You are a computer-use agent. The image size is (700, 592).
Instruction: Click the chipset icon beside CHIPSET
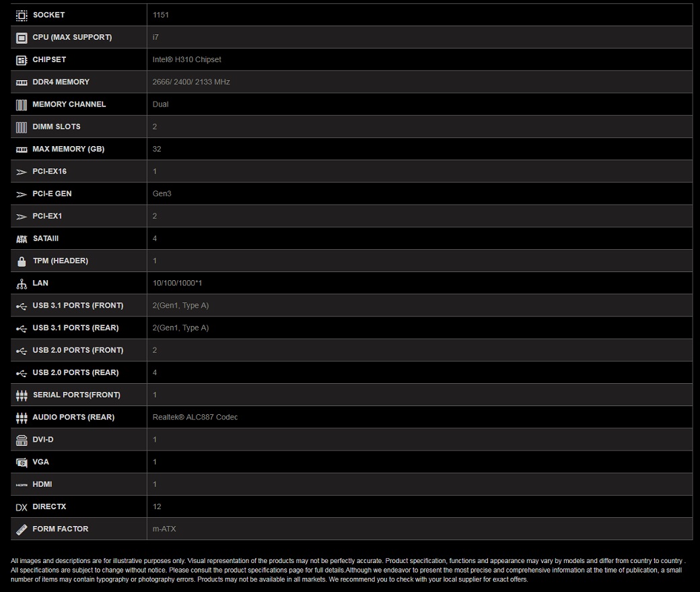[22, 60]
